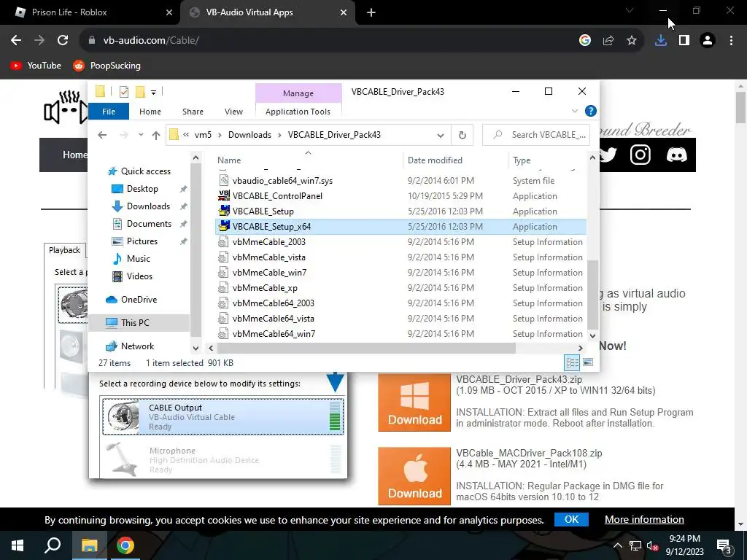
Task: Close the VB-Audio Virtual Apps tab
Action: pyautogui.click(x=344, y=12)
